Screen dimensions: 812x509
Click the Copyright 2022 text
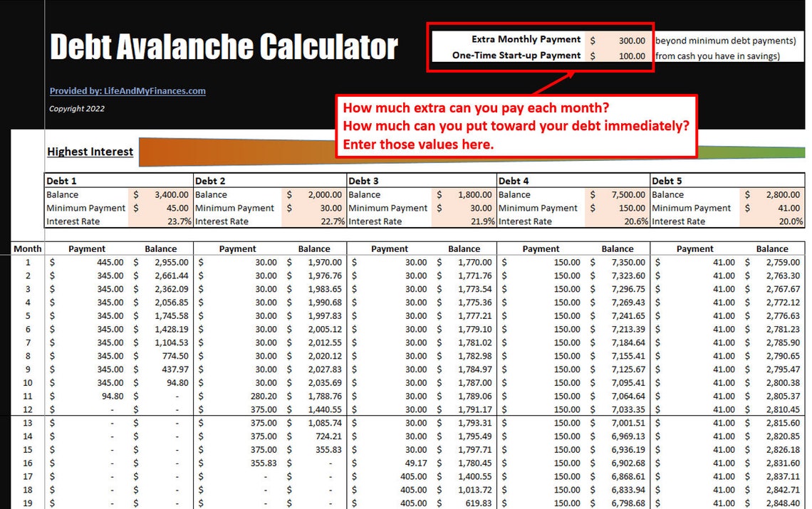point(76,108)
